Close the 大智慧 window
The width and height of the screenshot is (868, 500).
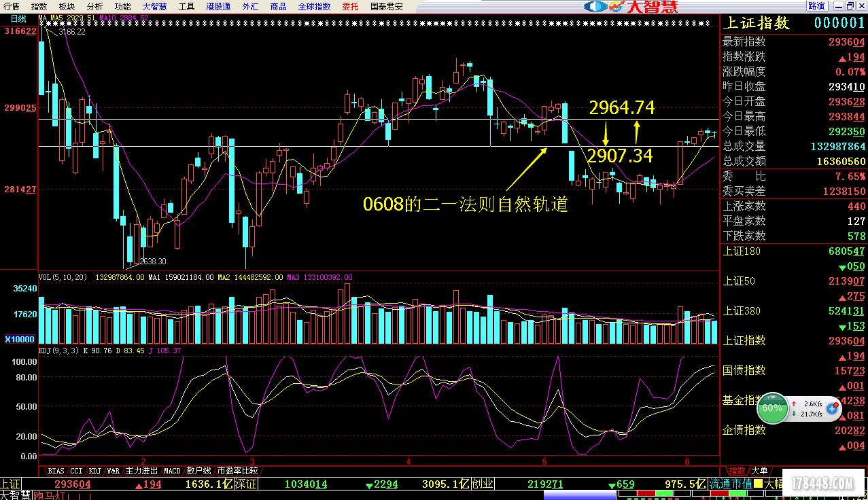[861, 6]
